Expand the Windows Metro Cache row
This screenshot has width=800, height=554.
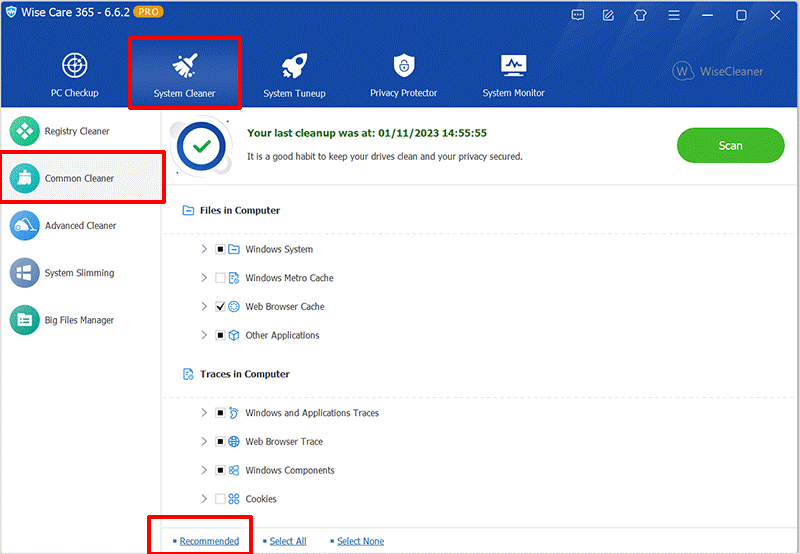pos(204,278)
